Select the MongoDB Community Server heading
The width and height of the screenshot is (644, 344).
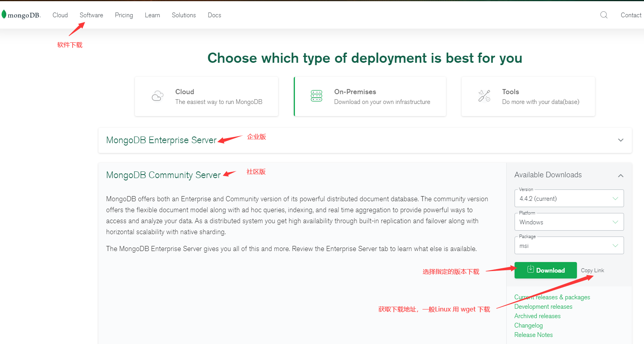coord(163,175)
